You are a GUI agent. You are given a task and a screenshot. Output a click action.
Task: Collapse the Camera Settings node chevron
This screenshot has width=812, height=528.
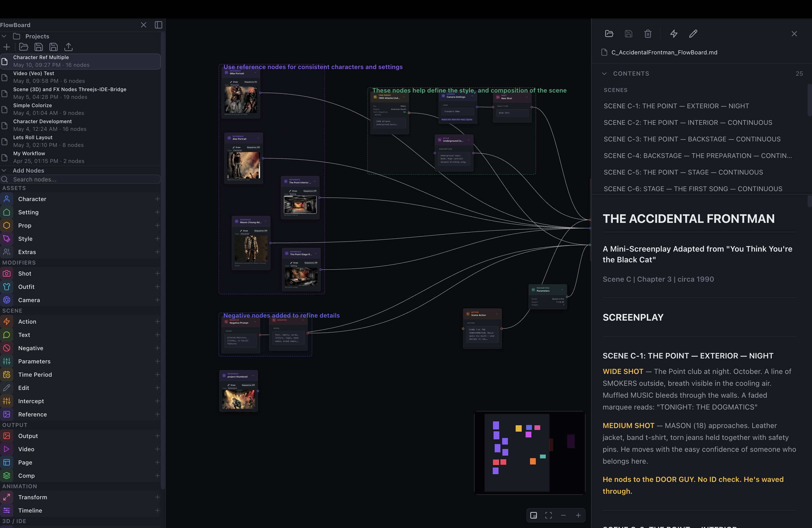[472, 96]
